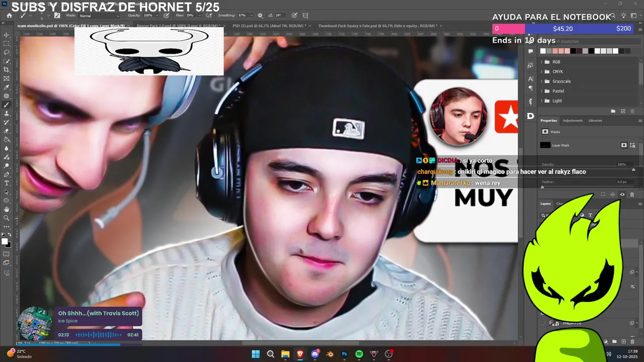The width and height of the screenshot is (644, 362).
Task: Delete swatch using trash icon
Action: tap(632, 111)
